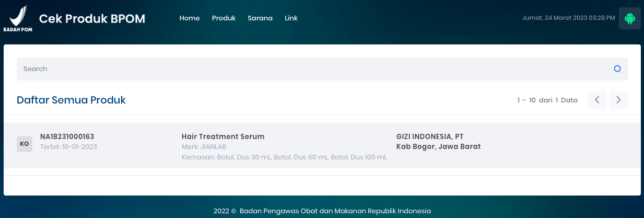Open the Hair Treatment Serum product entry
644x218 pixels.
click(223, 136)
